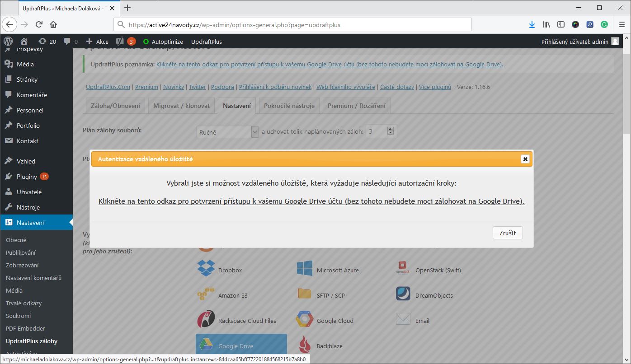Click the browser address bar
The image size is (631, 364).
point(294,25)
